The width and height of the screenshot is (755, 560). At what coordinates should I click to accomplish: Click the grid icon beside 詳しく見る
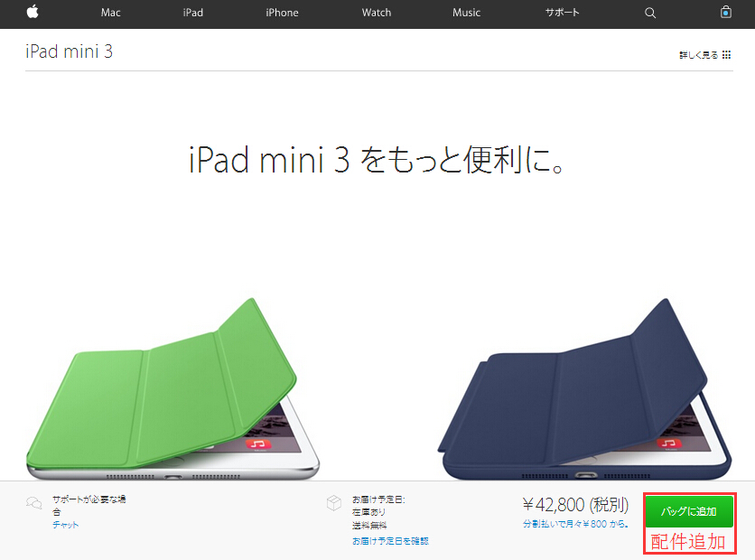tap(727, 55)
